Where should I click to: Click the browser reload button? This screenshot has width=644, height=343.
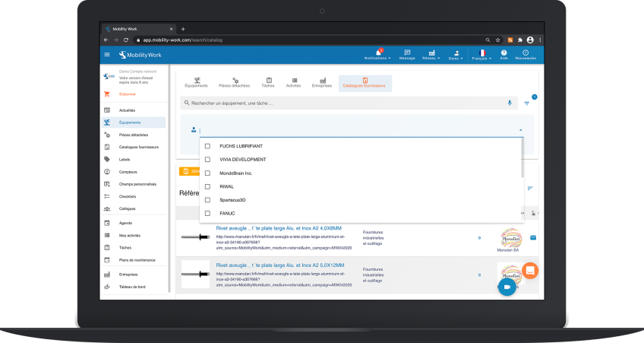tap(126, 40)
